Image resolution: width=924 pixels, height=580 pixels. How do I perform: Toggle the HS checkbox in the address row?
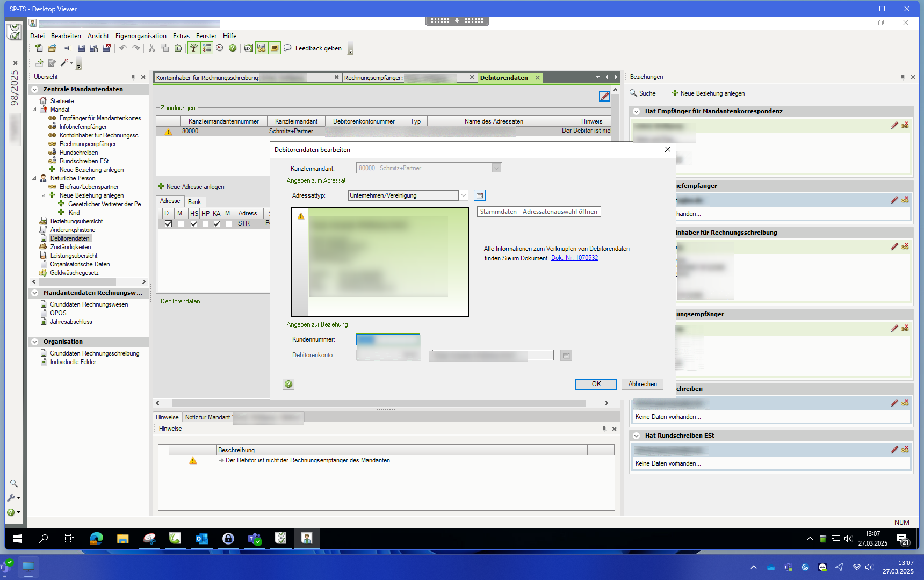194,224
